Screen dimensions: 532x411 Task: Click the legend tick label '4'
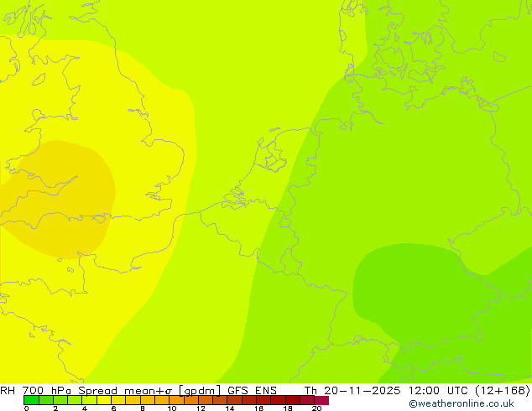(x=85, y=408)
